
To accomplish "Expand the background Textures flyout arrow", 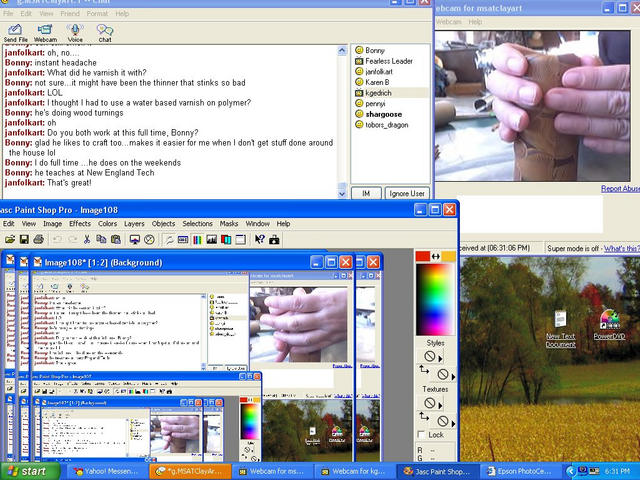I will [x=453, y=423].
